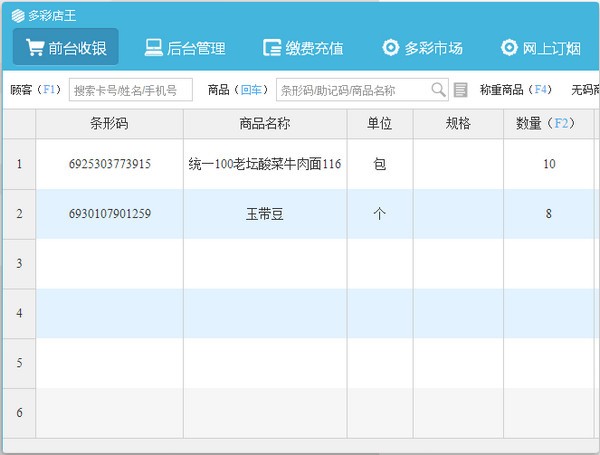Click quantity cell 10 in row 1
600x455 pixels.
[x=549, y=164]
